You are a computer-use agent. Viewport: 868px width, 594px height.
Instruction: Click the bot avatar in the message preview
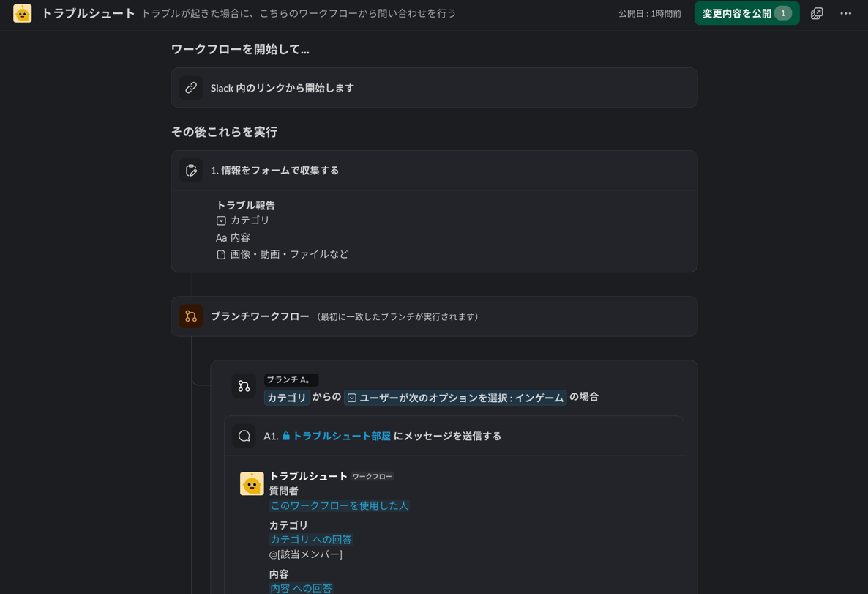pos(252,483)
